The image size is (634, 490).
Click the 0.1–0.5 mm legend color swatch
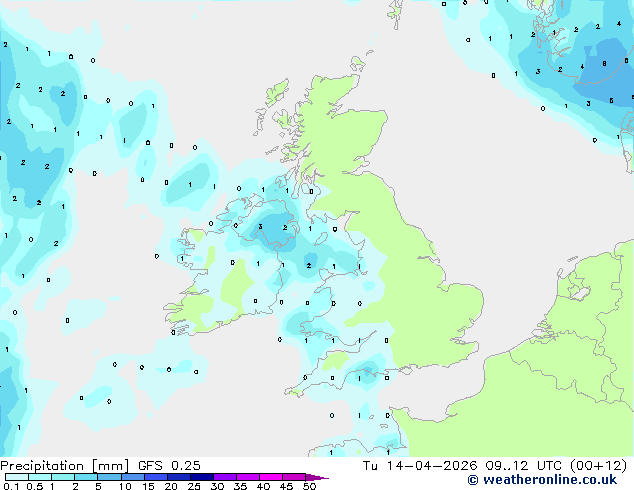click(x=17, y=477)
